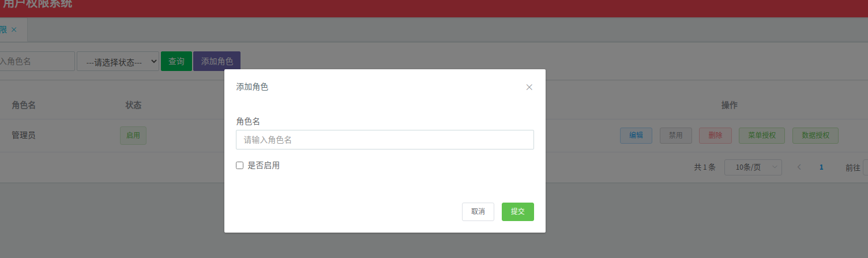The height and width of the screenshot is (258, 868).
Task: Open 菜单授权 for 管理员
Action: pyautogui.click(x=762, y=136)
